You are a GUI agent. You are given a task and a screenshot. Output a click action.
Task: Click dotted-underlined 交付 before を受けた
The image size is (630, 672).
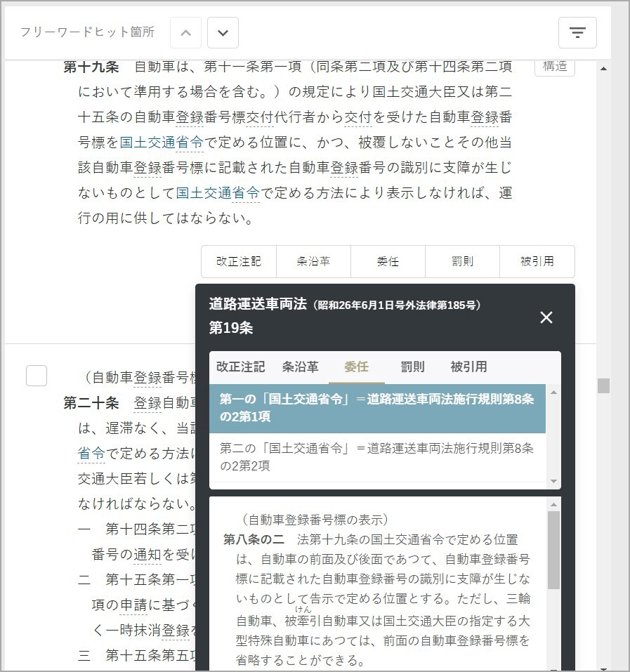pos(358,117)
